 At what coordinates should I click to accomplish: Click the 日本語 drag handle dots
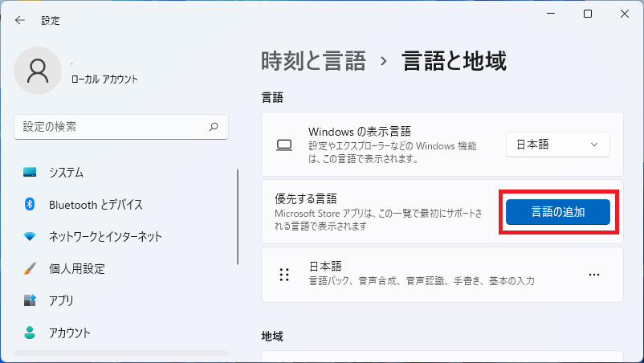point(284,275)
